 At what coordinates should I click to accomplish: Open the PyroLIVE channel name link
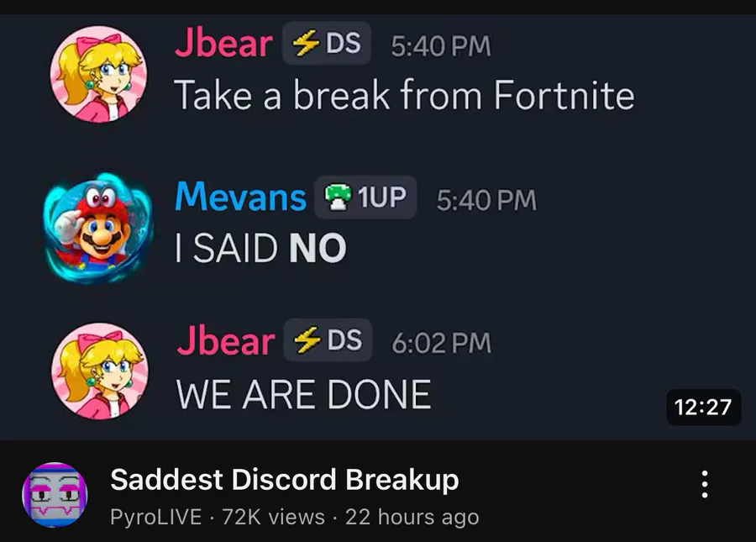tap(155, 517)
